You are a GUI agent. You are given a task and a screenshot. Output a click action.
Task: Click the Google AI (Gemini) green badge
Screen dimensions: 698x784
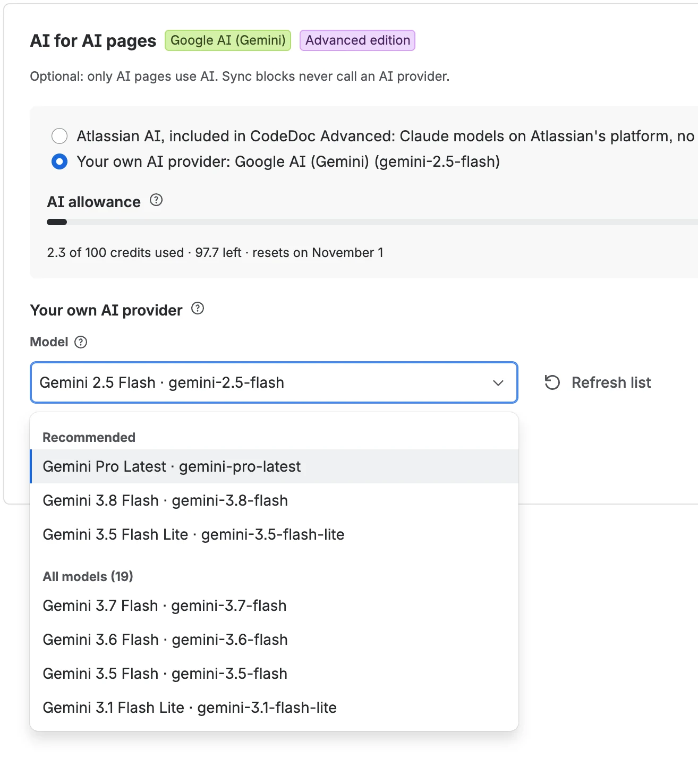pos(228,40)
